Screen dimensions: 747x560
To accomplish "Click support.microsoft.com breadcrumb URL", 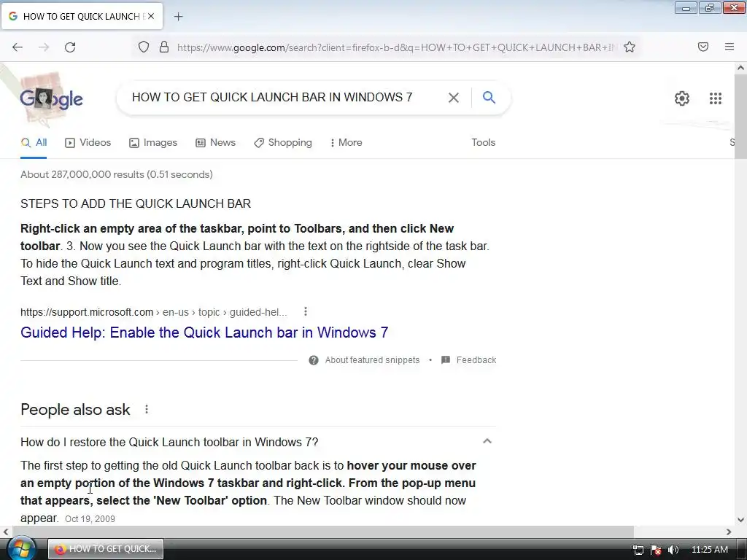I will (153, 312).
